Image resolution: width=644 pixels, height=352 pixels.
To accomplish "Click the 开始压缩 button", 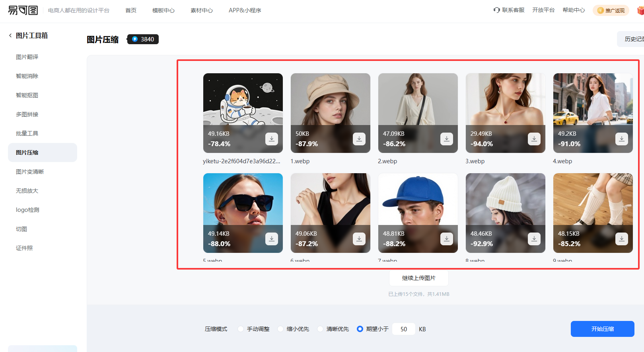I will pyautogui.click(x=602, y=329).
